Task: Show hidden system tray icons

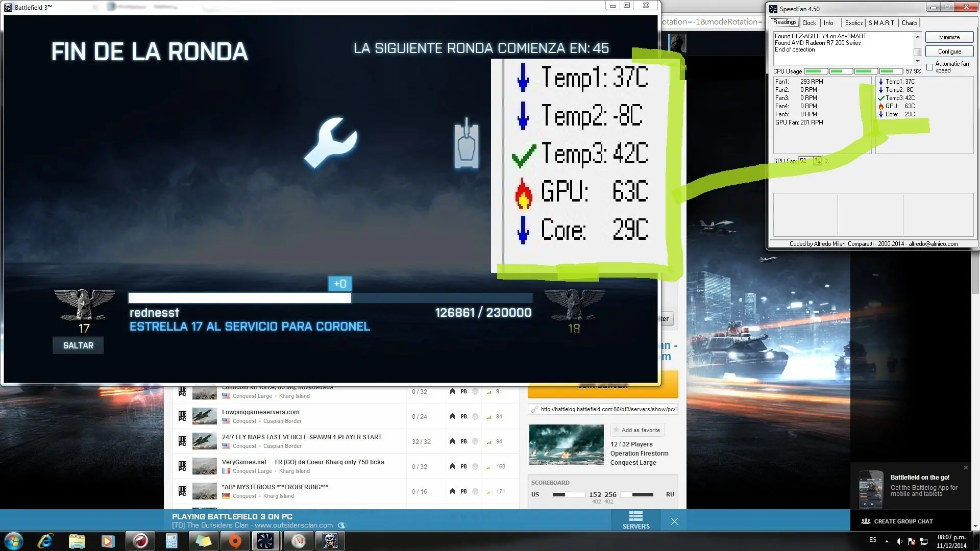Action: pyautogui.click(x=887, y=541)
